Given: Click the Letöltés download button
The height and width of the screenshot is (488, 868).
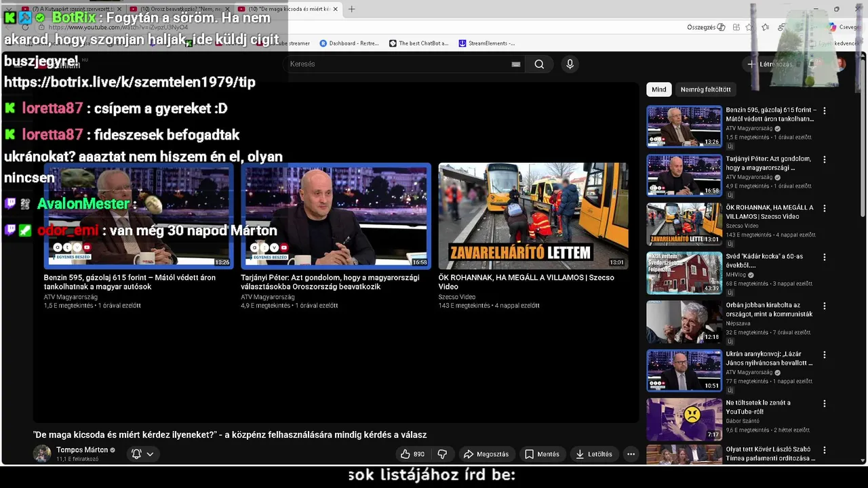Looking at the screenshot, I should [x=594, y=454].
